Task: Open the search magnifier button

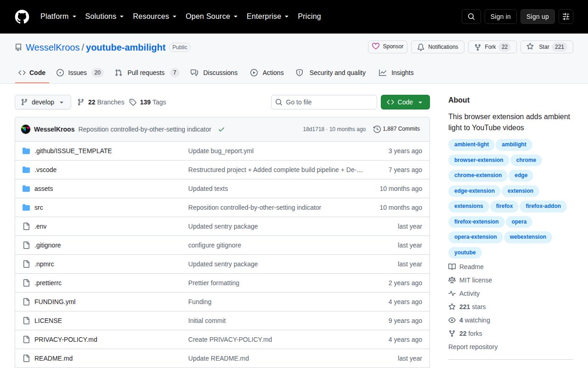Action: tap(471, 17)
